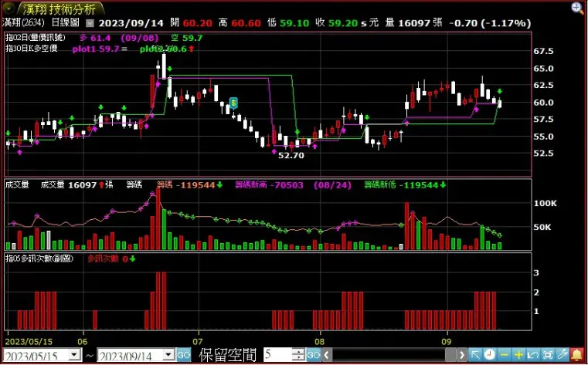Click the 保留空間 value field showing 5
This screenshot has width=588, height=365.
point(277,354)
